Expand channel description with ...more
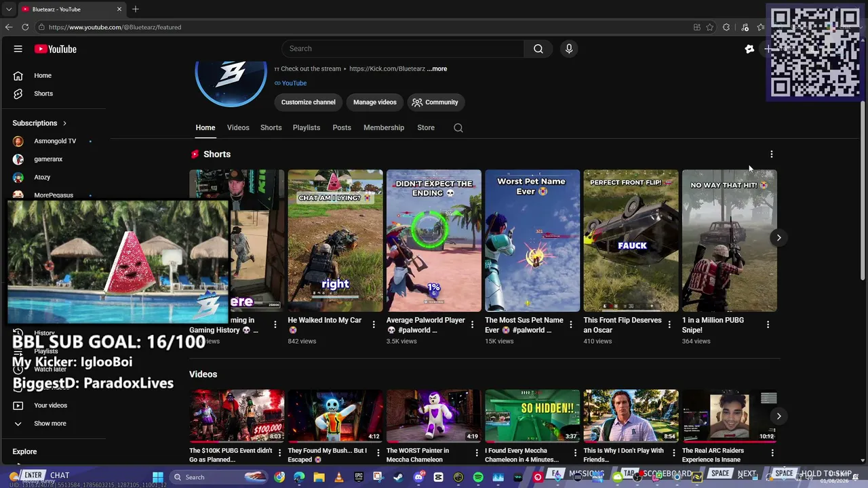Viewport: 868px width, 488px height. point(437,68)
